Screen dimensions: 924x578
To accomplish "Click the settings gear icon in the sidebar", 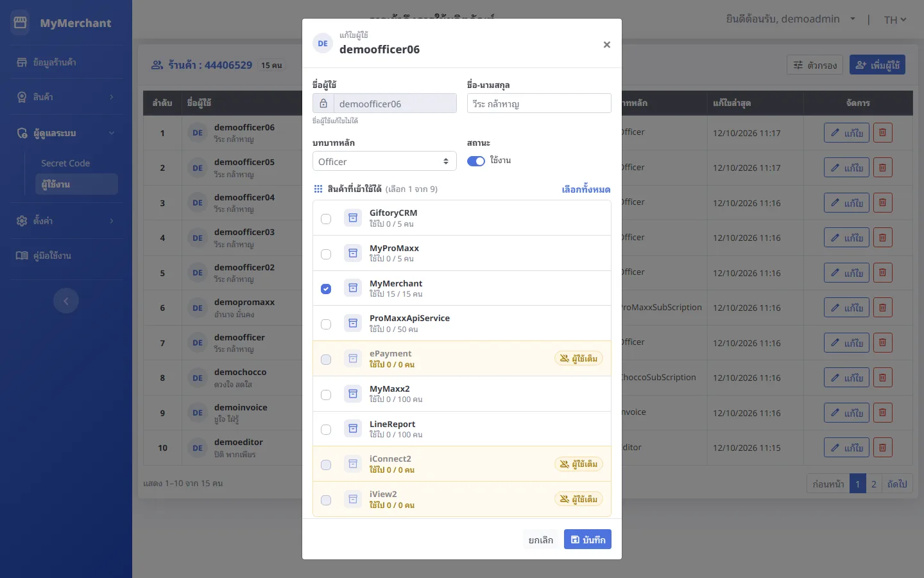I will click(22, 220).
